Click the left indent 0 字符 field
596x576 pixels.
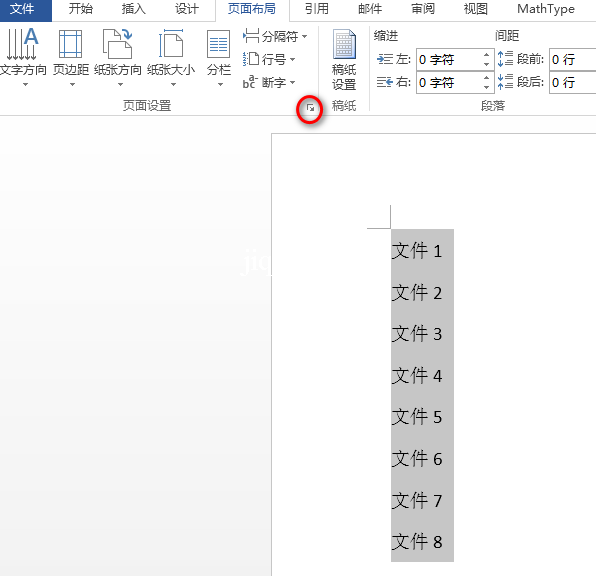(x=449, y=60)
